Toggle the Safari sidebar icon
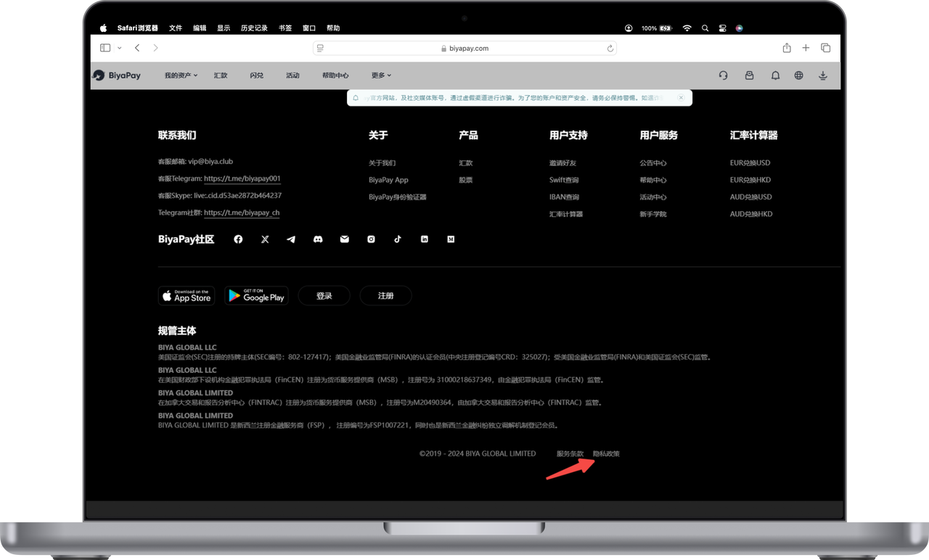This screenshot has width=929, height=560. [x=105, y=48]
